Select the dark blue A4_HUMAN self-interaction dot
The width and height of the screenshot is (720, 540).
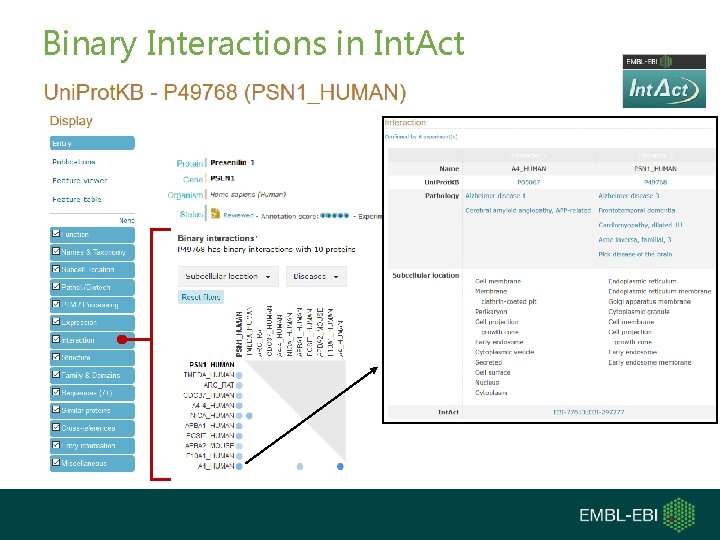point(340,467)
